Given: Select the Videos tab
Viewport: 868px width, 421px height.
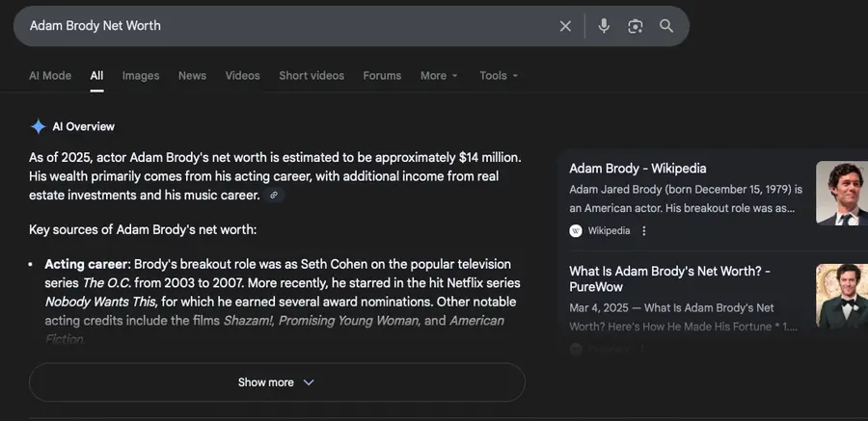Looking at the screenshot, I should 243,75.
